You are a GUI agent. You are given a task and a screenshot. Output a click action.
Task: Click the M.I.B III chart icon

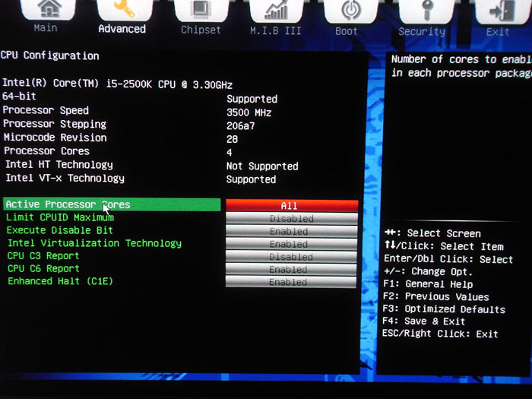[276, 11]
